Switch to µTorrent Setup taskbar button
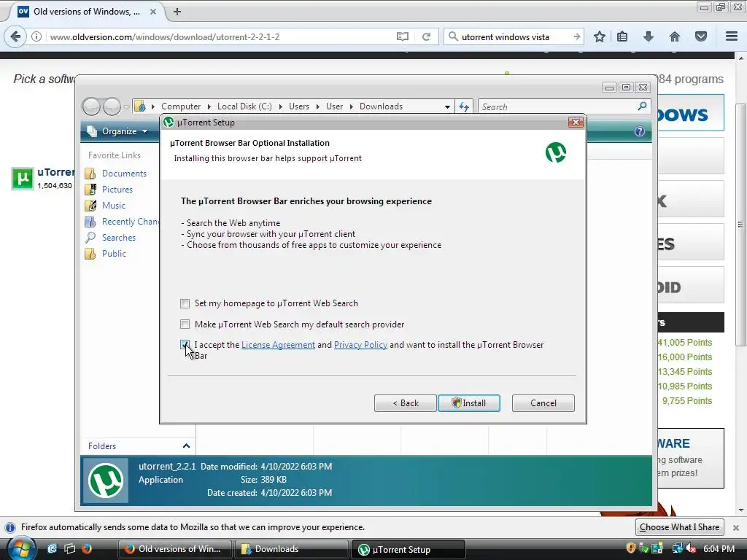Screen dimensions: 747x560 point(408,549)
